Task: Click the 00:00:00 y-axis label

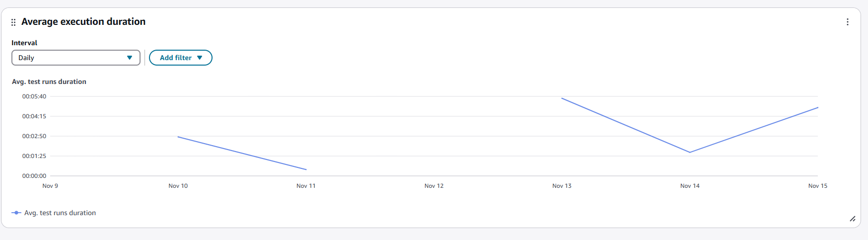Action: 34,176
